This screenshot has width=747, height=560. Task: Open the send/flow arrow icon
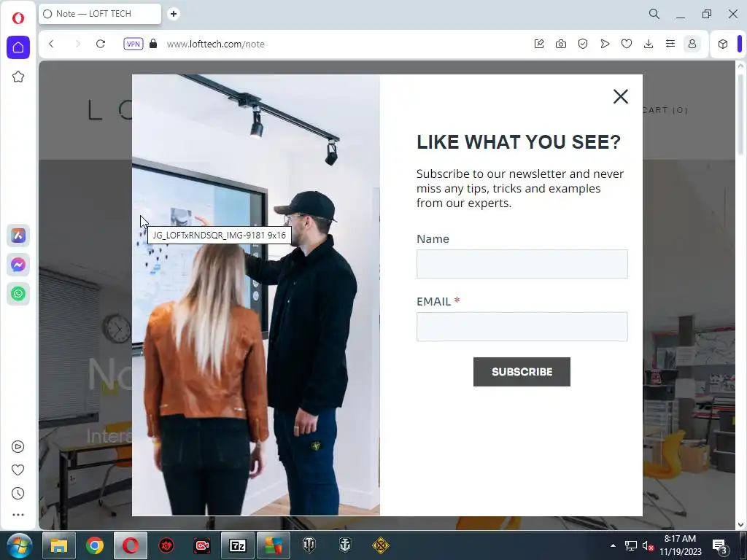(605, 44)
